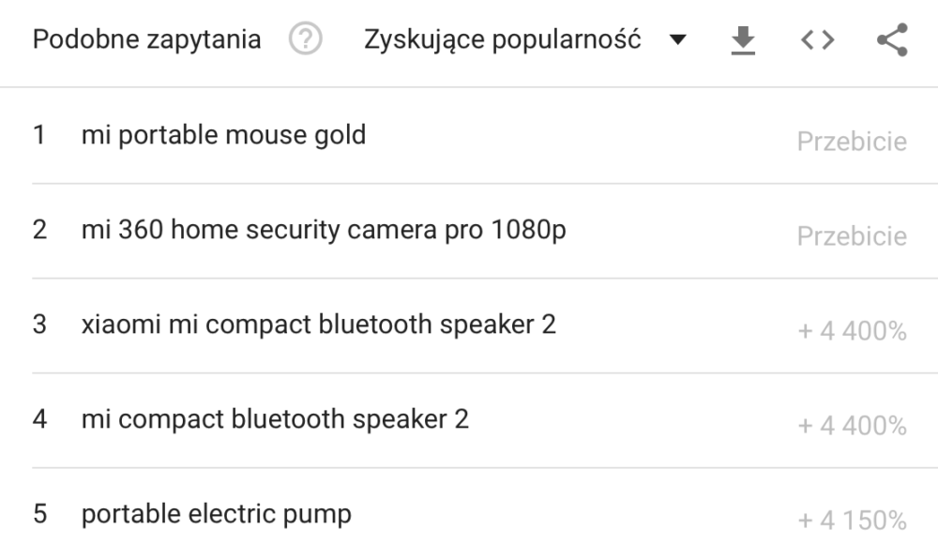Click +4 400% value in row 3

853,331
